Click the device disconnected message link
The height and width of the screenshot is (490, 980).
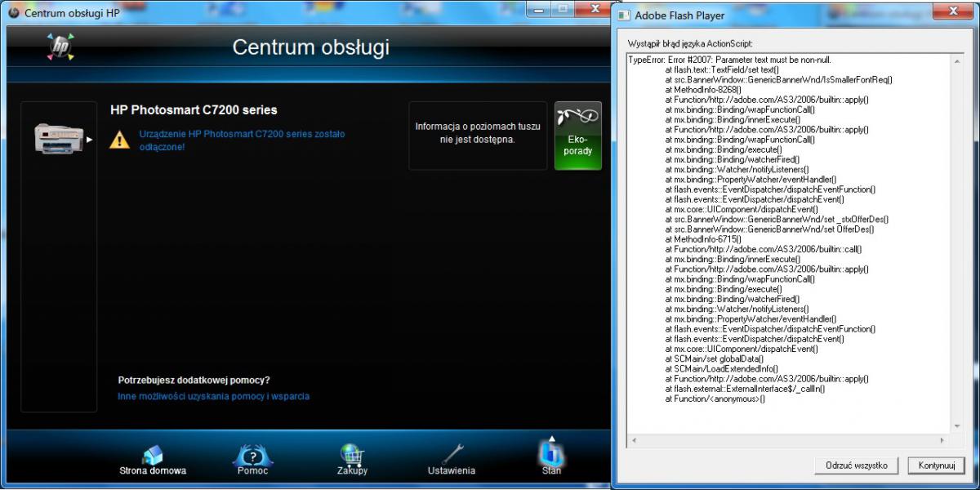[x=242, y=140]
